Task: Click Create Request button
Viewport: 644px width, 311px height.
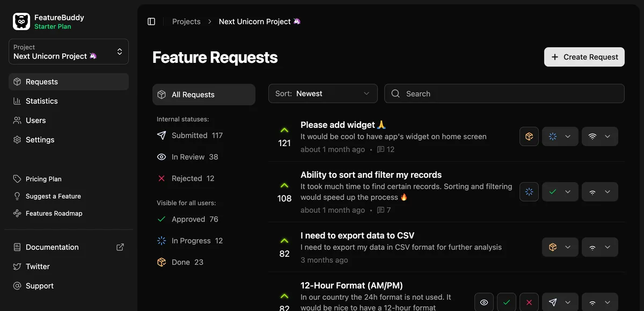Action: [x=584, y=57]
